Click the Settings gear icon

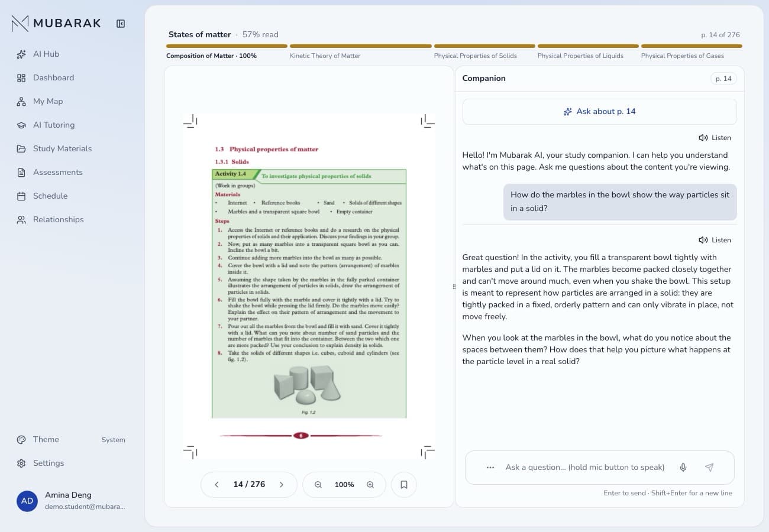point(21,463)
